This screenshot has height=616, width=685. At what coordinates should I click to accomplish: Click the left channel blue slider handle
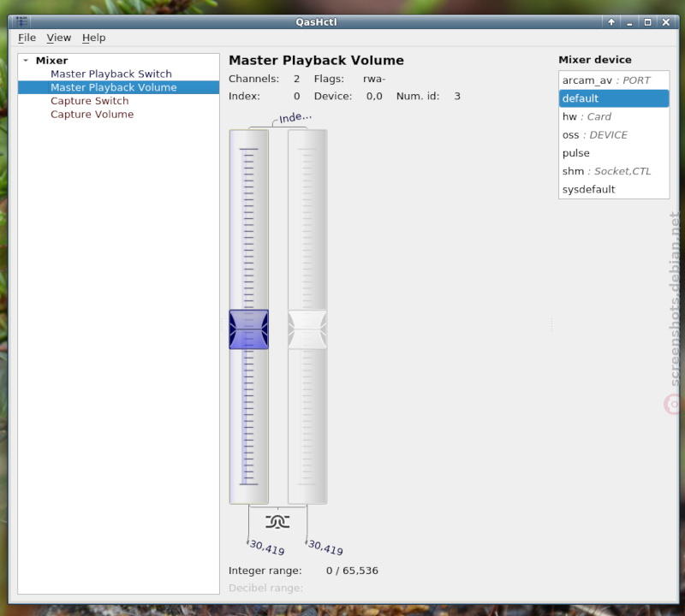pos(248,329)
